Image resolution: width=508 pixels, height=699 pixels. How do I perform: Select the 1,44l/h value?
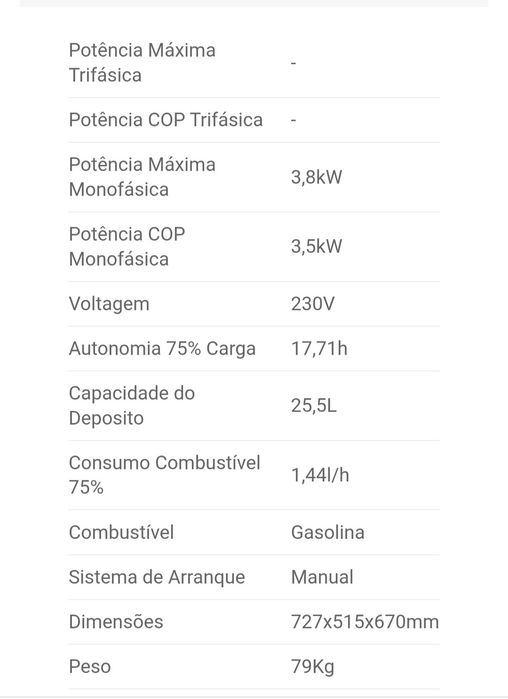click(320, 475)
